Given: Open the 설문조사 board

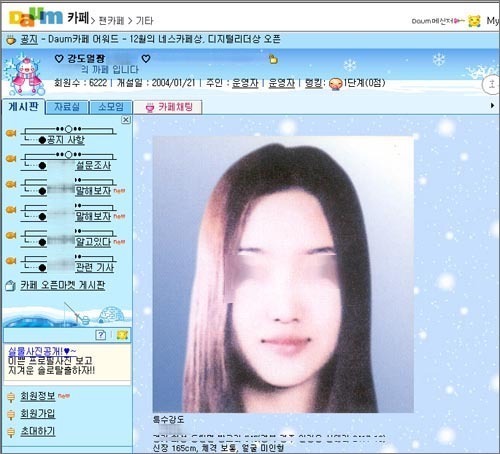Looking at the screenshot, I should coord(93,165).
